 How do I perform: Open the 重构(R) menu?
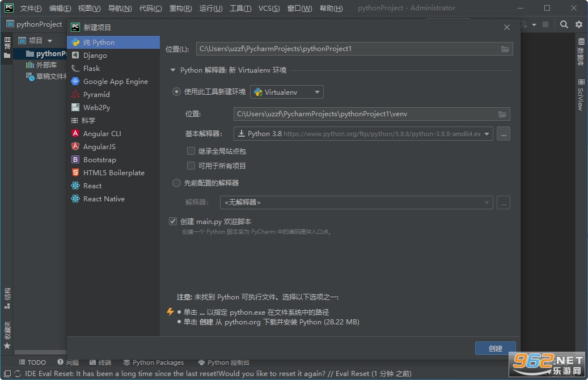coord(180,8)
